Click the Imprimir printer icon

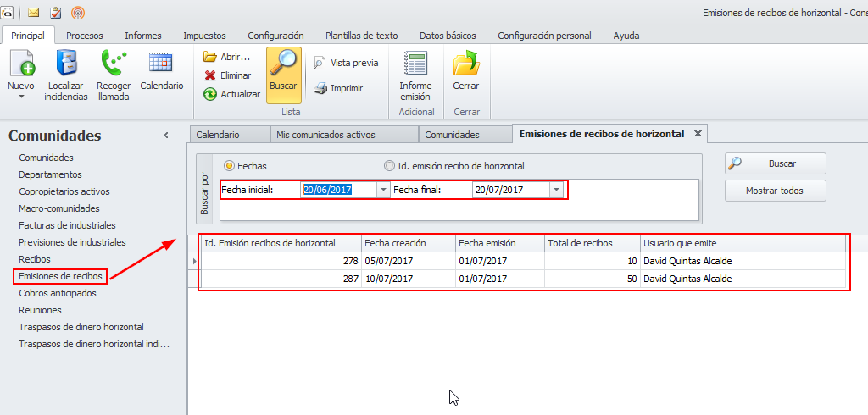[x=320, y=88]
